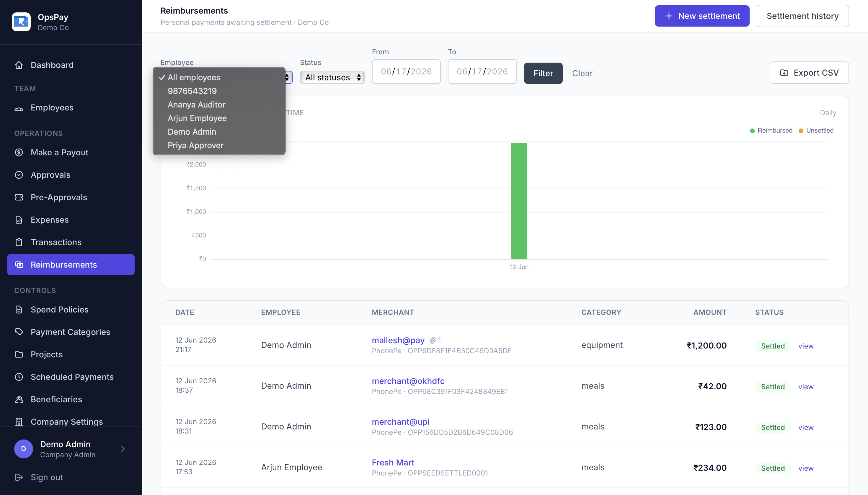The height and width of the screenshot is (495, 868).
Task: Click the Beneficiaries users icon
Action: point(19,400)
